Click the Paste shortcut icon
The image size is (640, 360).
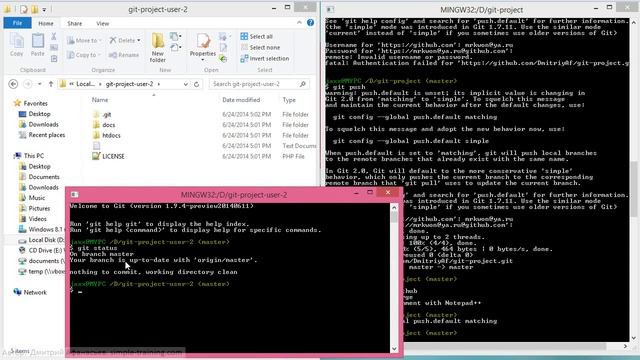[53, 59]
